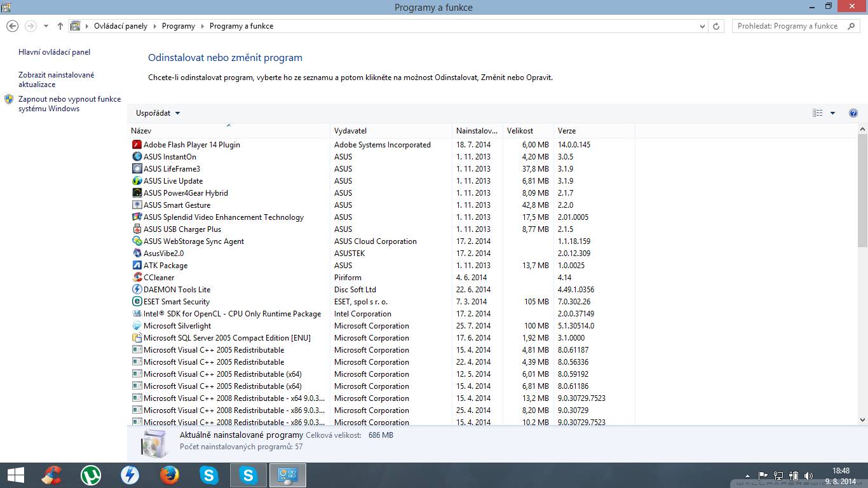868x488 pixels.
Task: Click the ASUS LifeFrame3 icon
Action: click(x=137, y=169)
